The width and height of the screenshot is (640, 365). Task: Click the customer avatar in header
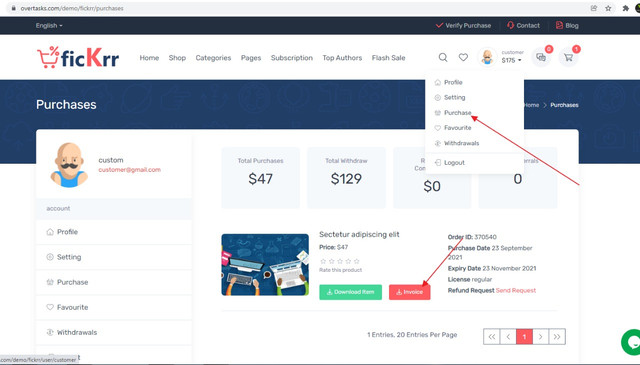click(487, 57)
